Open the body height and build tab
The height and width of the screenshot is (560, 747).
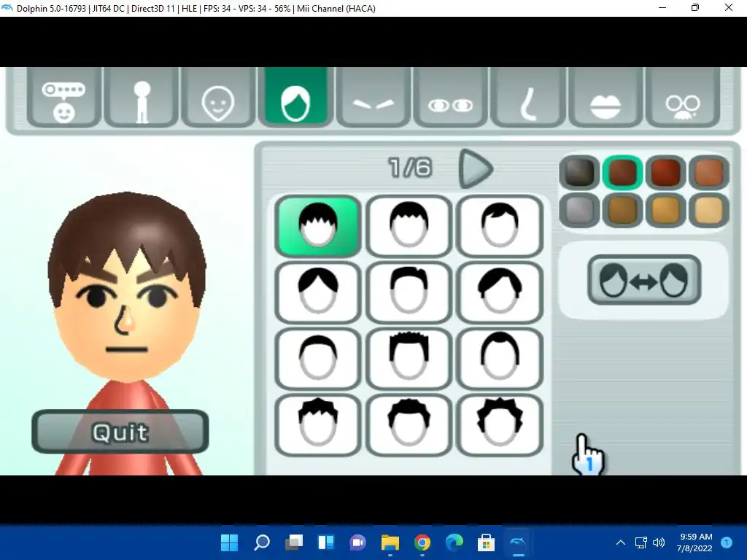point(142,98)
